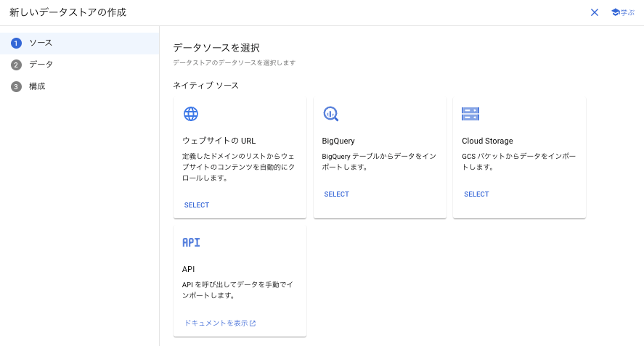Viewport: 644px width, 346px height.
Task: Click the BigQuery card title
Action: [x=338, y=141]
